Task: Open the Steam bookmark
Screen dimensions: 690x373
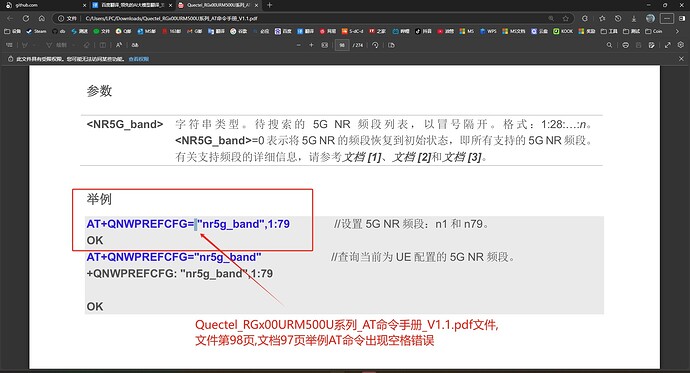Action: [36, 31]
